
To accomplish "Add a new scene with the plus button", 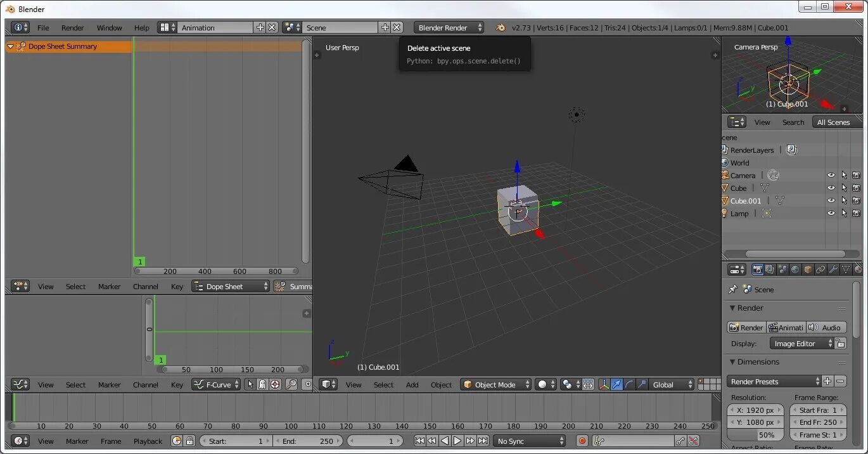I will click(385, 27).
